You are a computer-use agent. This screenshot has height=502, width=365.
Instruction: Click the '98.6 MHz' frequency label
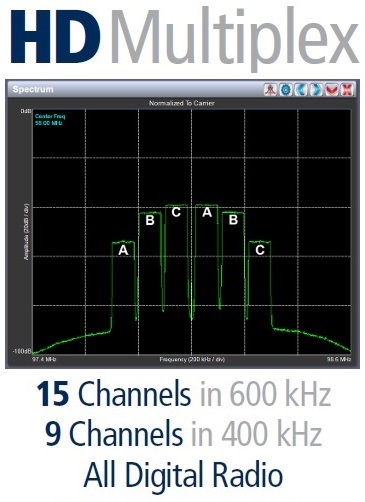339,359
